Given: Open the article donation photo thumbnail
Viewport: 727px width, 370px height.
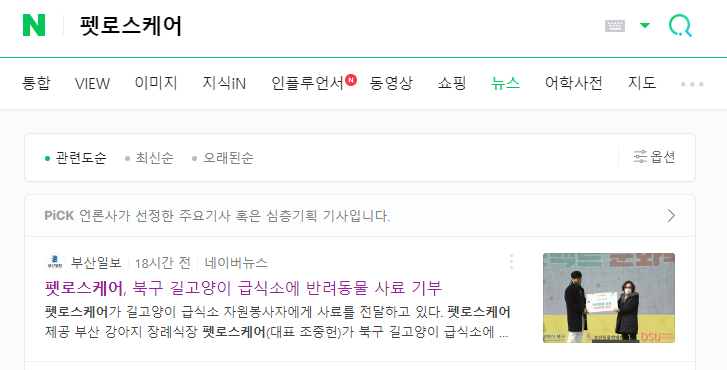Looking at the screenshot, I should [x=609, y=298].
